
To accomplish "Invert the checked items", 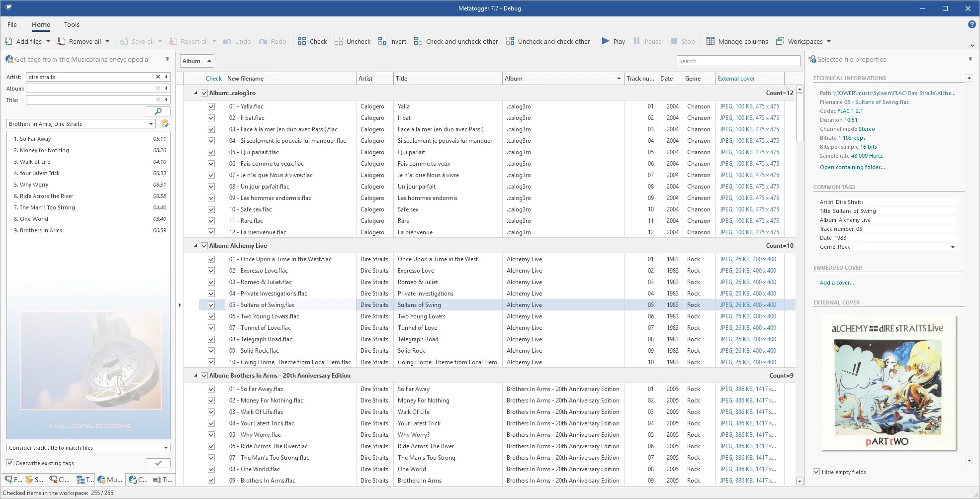I will click(392, 41).
